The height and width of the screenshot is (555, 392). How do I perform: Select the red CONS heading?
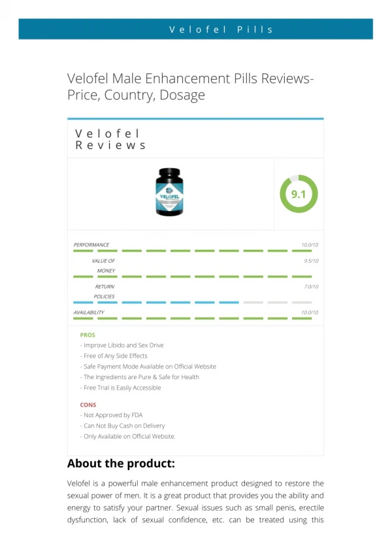tap(88, 405)
